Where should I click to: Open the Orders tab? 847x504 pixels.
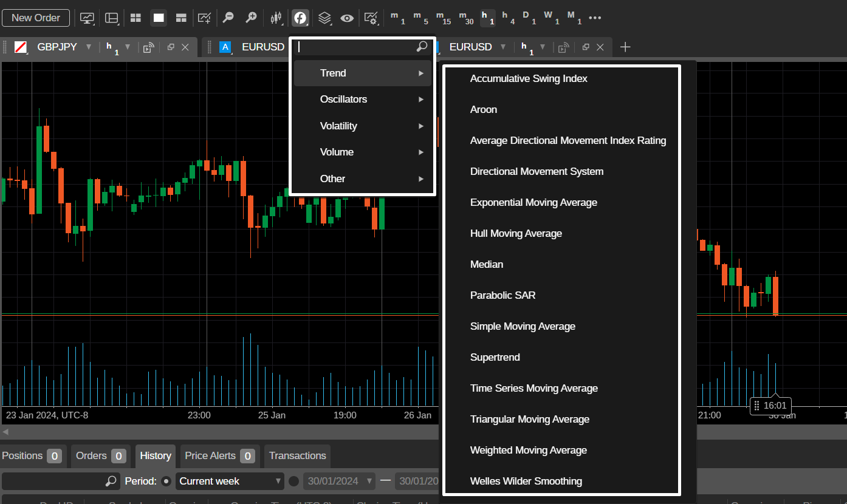pos(101,455)
